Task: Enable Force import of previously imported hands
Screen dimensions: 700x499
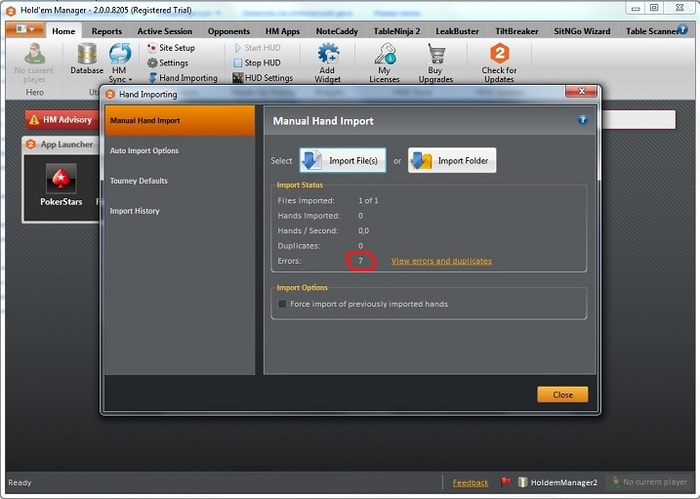Action: pos(282,304)
